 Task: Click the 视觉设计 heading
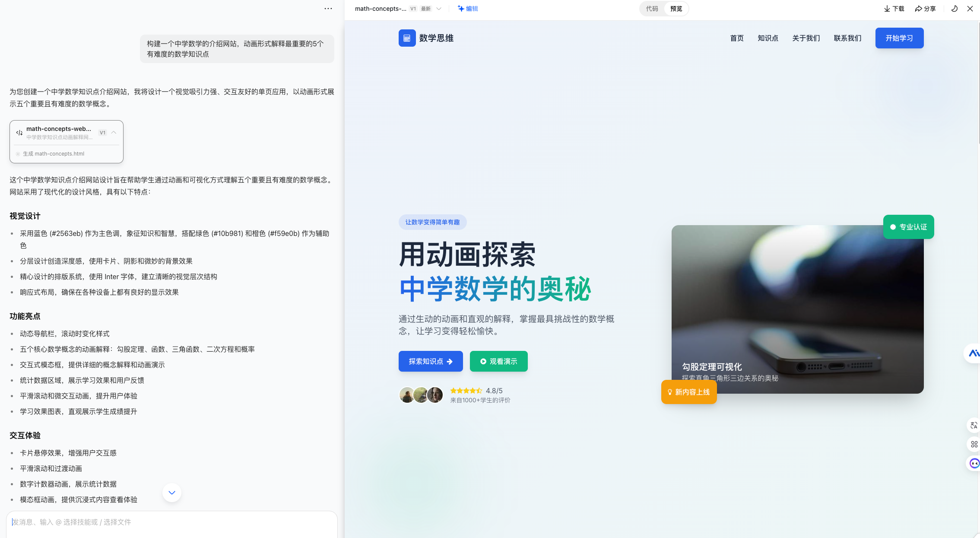pyautogui.click(x=25, y=216)
